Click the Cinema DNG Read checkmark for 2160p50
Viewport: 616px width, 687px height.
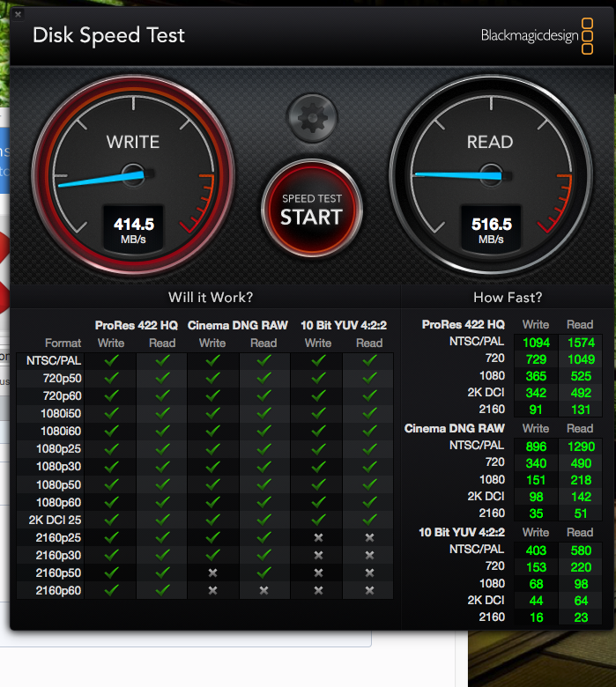tap(263, 572)
